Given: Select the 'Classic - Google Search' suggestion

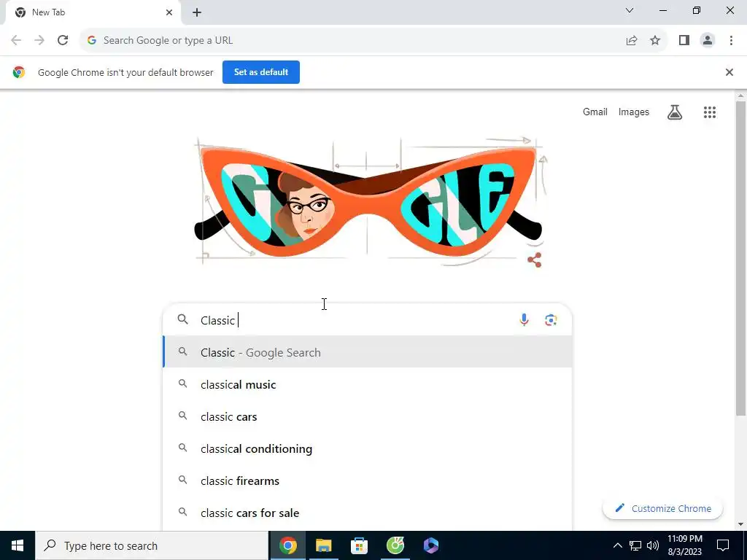Looking at the screenshot, I should coord(368,352).
